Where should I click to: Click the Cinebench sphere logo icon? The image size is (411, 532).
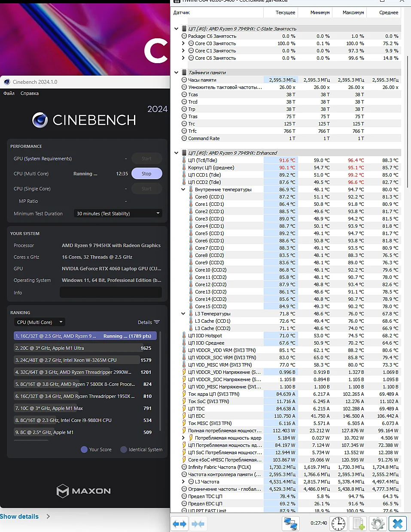[40, 120]
